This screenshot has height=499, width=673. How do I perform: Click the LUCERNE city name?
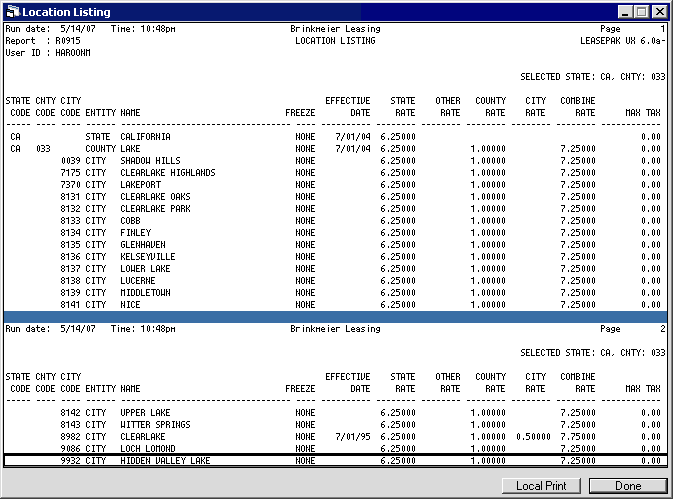pyautogui.click(x=138, y=281)
